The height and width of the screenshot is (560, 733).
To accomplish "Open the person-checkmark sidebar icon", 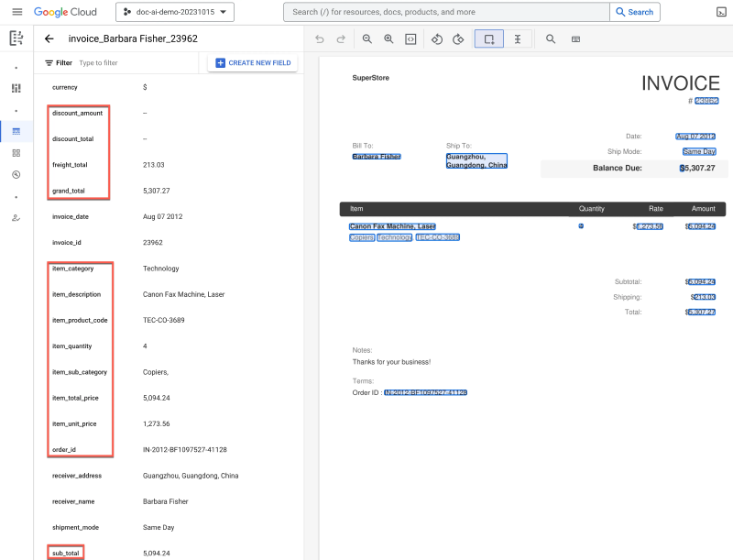I will pyautogui.click(x=16, y=218).
